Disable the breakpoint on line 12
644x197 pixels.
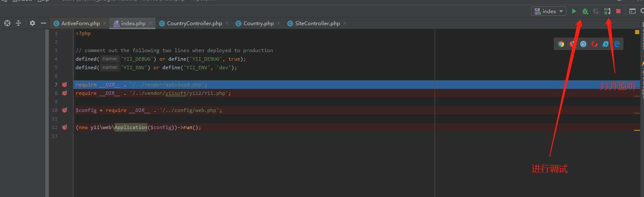65,127
